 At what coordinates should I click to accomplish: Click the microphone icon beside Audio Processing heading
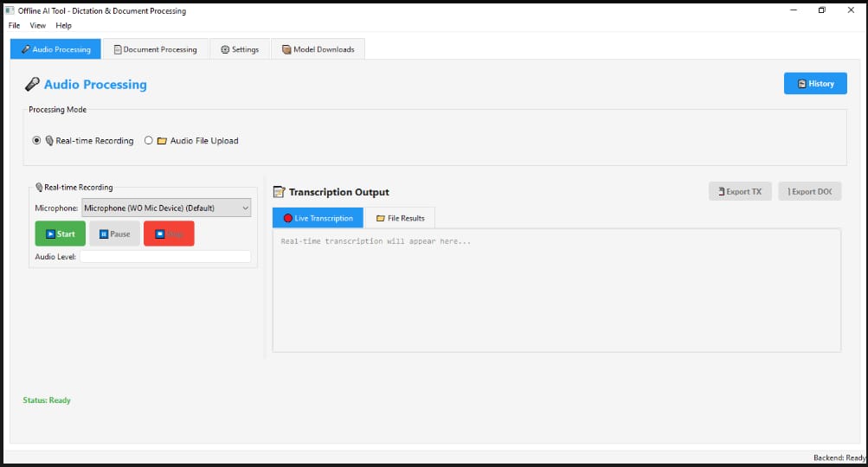click(32, 84)
